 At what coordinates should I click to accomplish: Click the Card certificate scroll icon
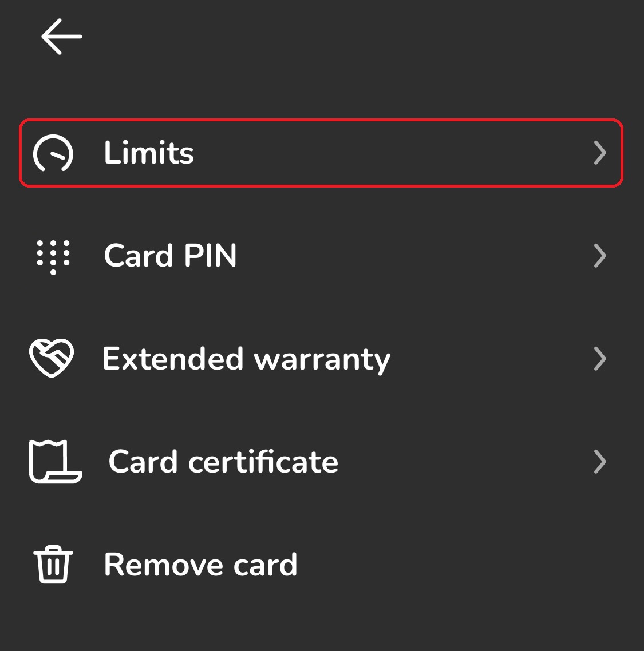(56, 461)
